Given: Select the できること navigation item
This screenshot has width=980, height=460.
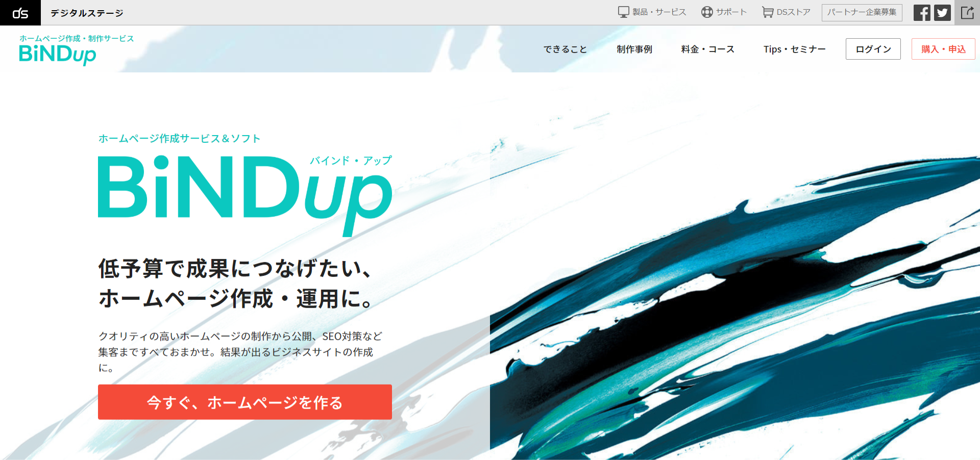Looking at the screenshot, I should pos(565,49).
